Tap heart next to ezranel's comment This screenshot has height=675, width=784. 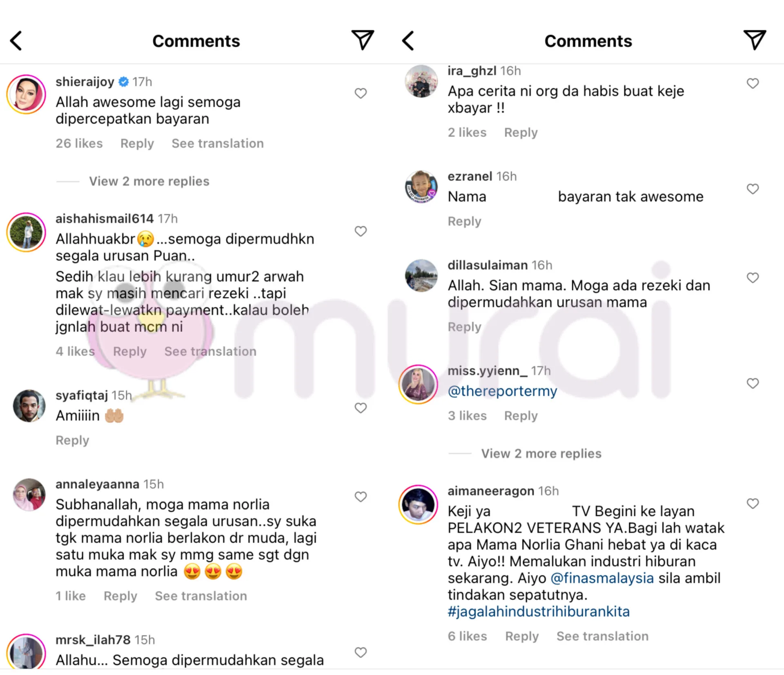coord(753,189)
